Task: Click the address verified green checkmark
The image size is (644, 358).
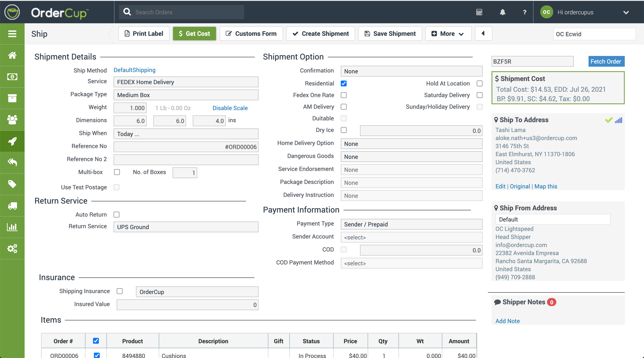Action: coord(608,120)
